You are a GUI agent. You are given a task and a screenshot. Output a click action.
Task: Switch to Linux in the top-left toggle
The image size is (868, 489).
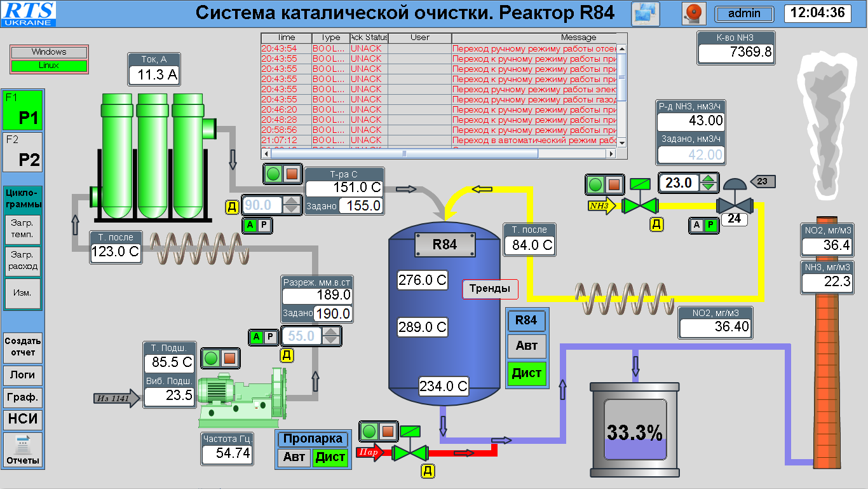49,65
